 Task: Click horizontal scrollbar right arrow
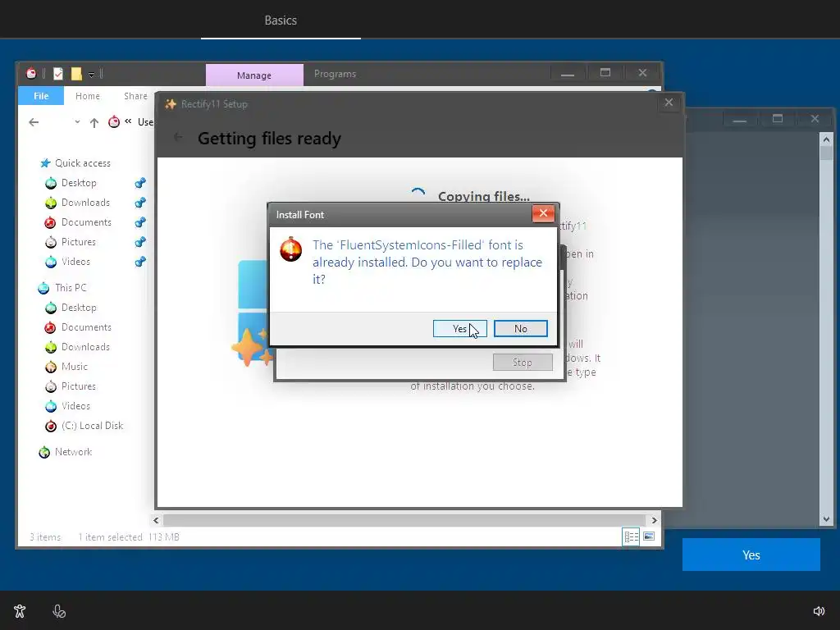pos(654,520)
